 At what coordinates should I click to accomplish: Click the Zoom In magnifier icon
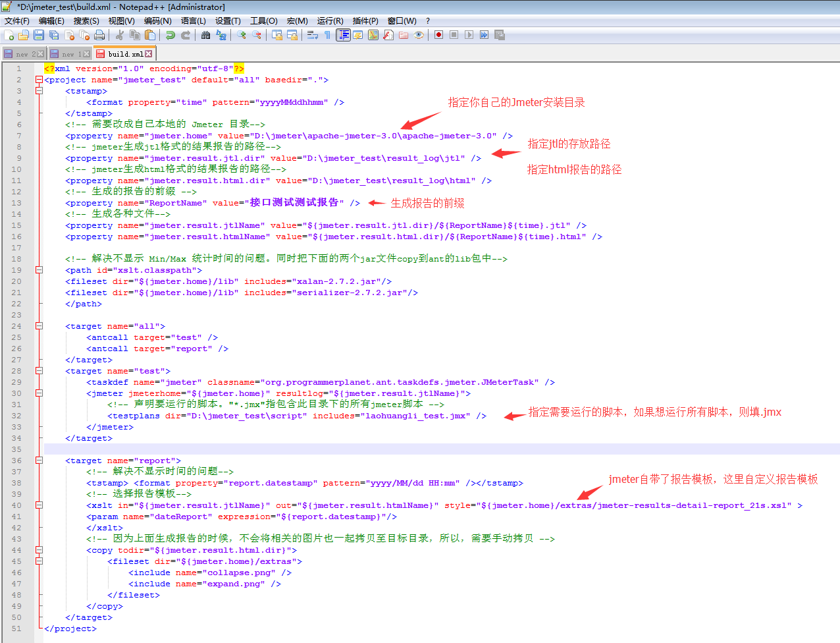(241, 35)
